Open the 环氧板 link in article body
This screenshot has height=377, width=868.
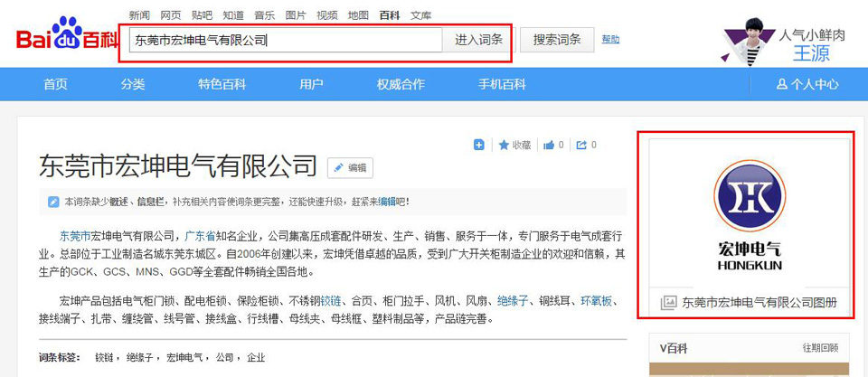(x=596, y=301)
